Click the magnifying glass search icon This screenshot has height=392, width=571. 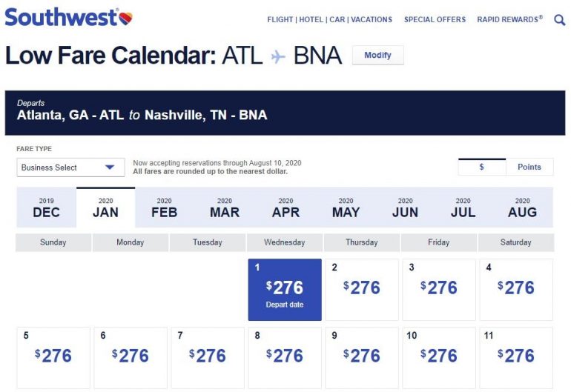point(560,20)
